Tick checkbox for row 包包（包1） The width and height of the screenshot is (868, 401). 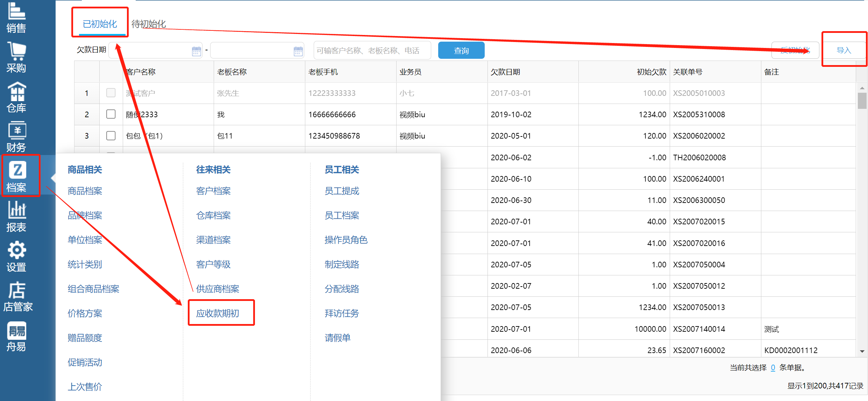pos(111,135)
